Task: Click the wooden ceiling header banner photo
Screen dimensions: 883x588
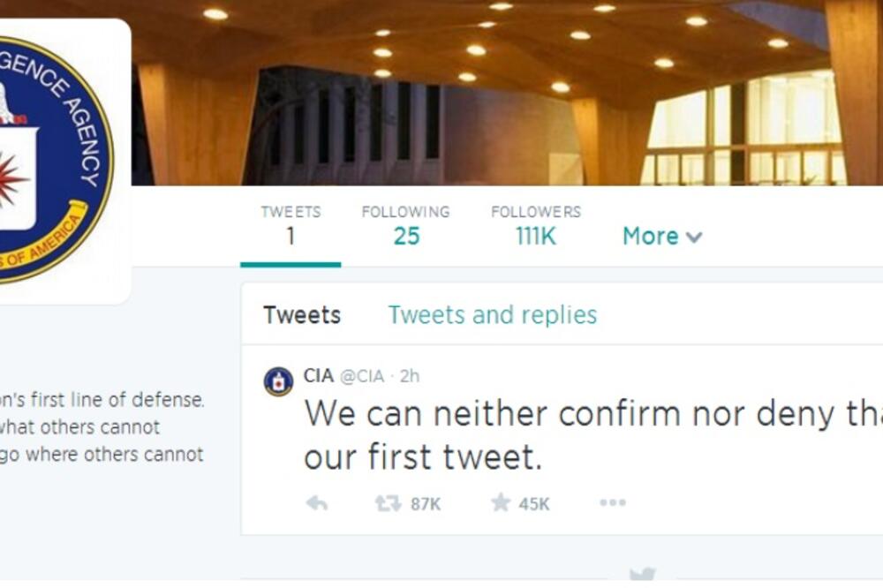Action: [x=530, y=88]
